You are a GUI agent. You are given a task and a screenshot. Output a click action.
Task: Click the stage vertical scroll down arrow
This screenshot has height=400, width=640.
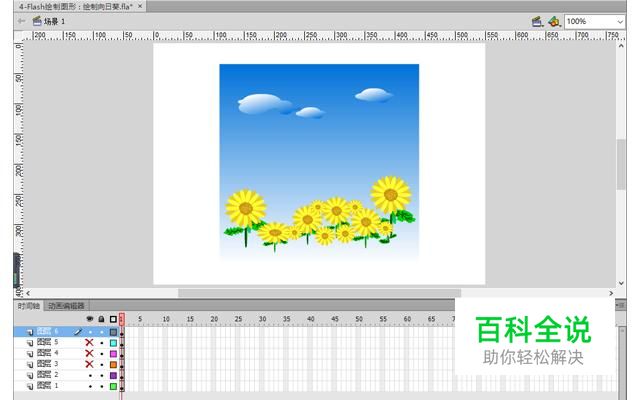(x=621, y=283)
